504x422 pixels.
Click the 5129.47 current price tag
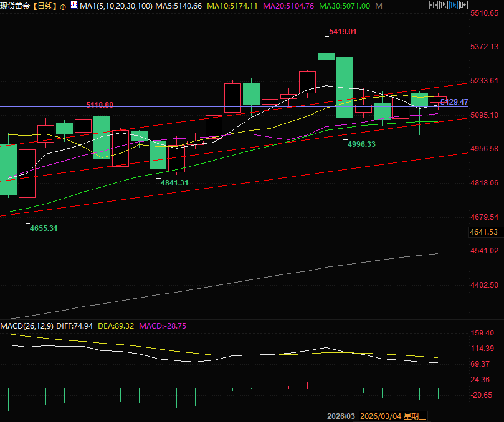454,101
